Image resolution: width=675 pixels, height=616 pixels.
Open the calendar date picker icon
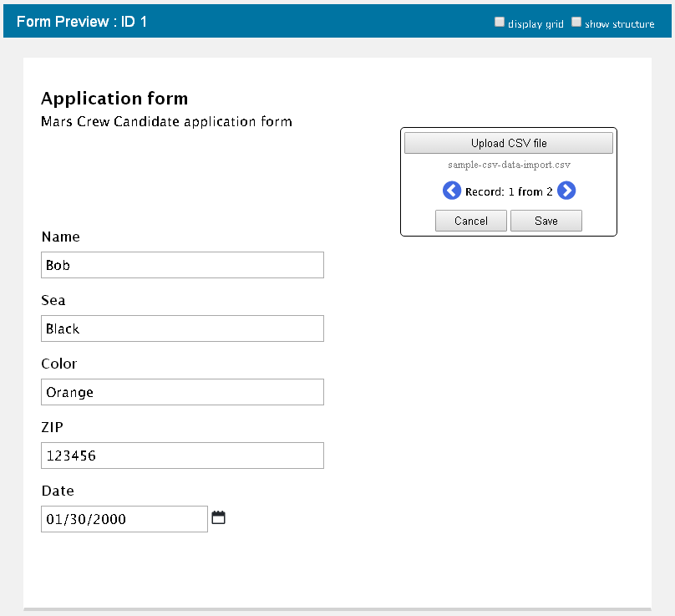[219, 518]
